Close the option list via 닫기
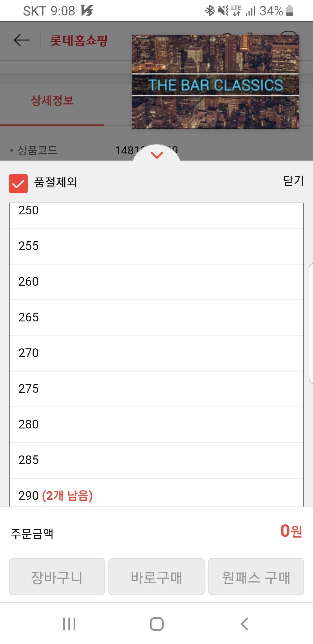Viewport: 313px width, 644px height. tap(293, 181)
